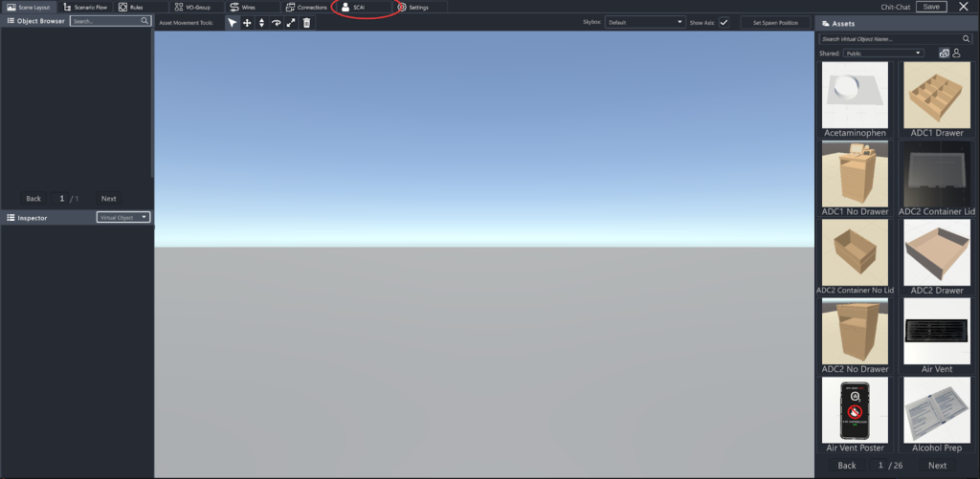Click the Save button
The width and height of the screenshot is (980, 479).
930,7
